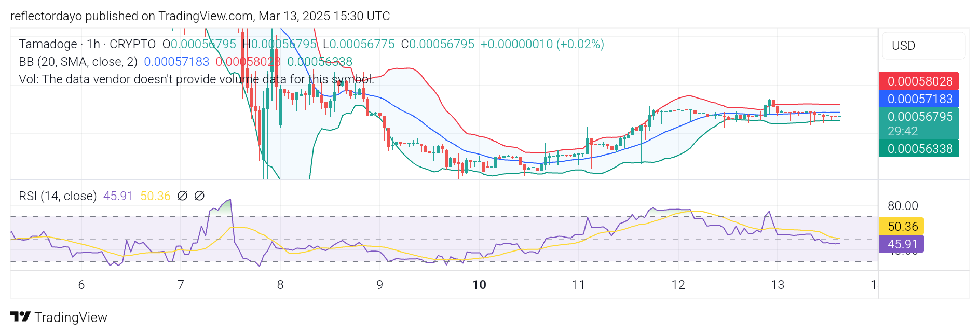Click the countdown timer 29:42

click(903, 131)
